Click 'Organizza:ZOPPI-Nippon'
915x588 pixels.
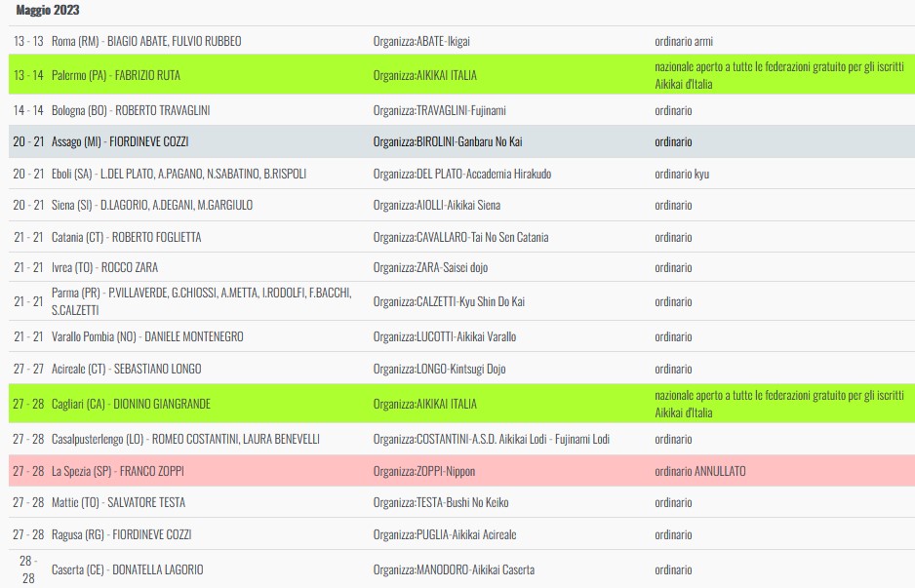tap(424, 471)
